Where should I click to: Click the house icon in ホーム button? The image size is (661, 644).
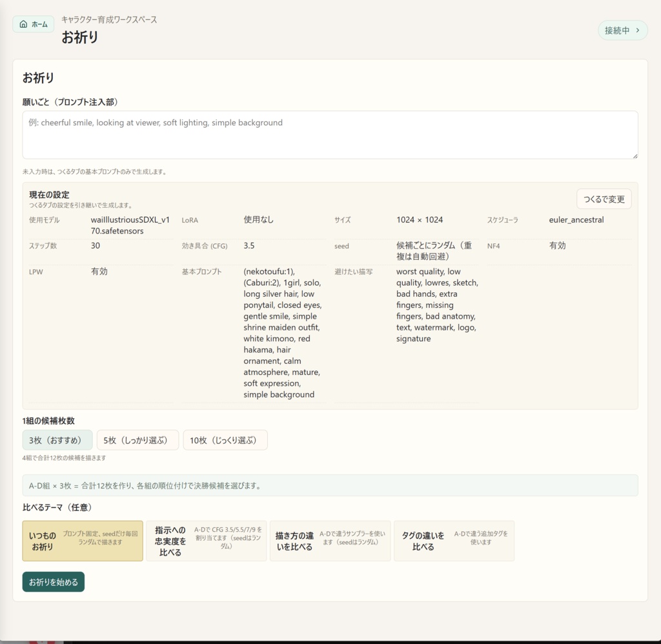coord(24,24)
